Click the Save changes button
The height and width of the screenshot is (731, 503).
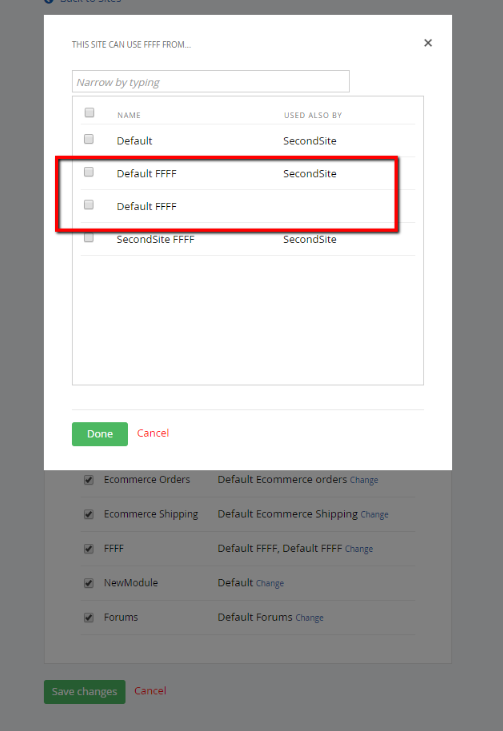(84, 692)
